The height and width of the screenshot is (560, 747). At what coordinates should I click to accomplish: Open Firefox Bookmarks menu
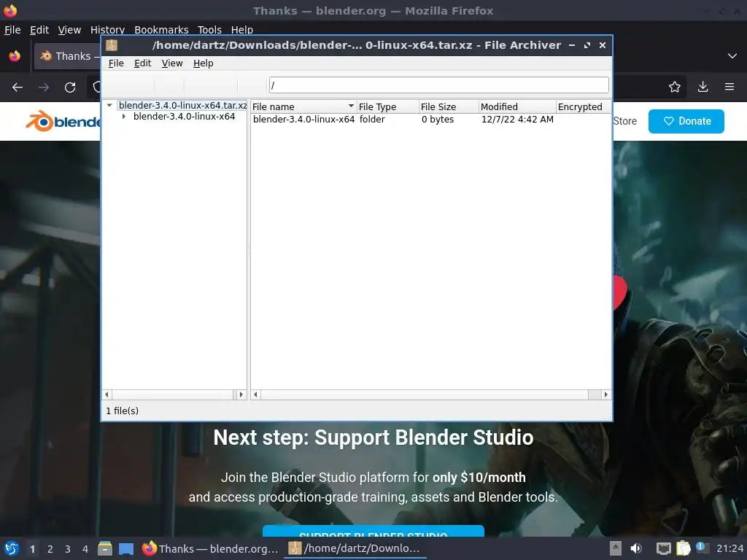coord(161,29)
